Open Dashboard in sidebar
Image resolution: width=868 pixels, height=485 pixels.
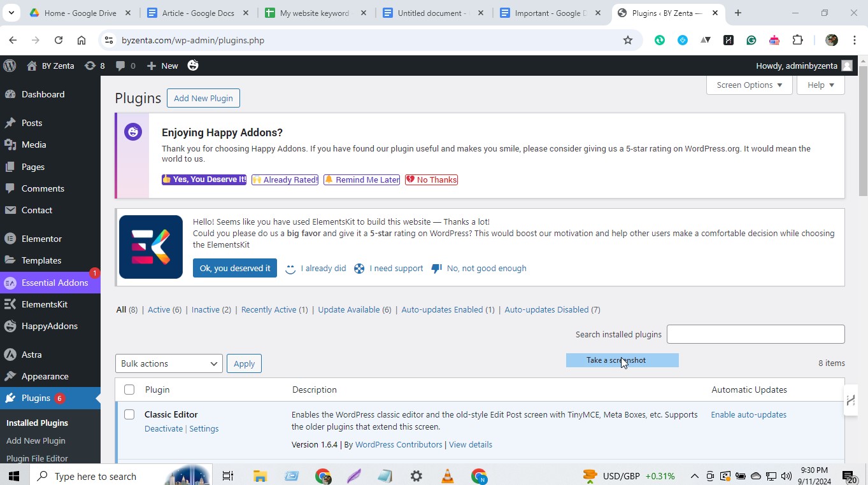tap(43, 94)
